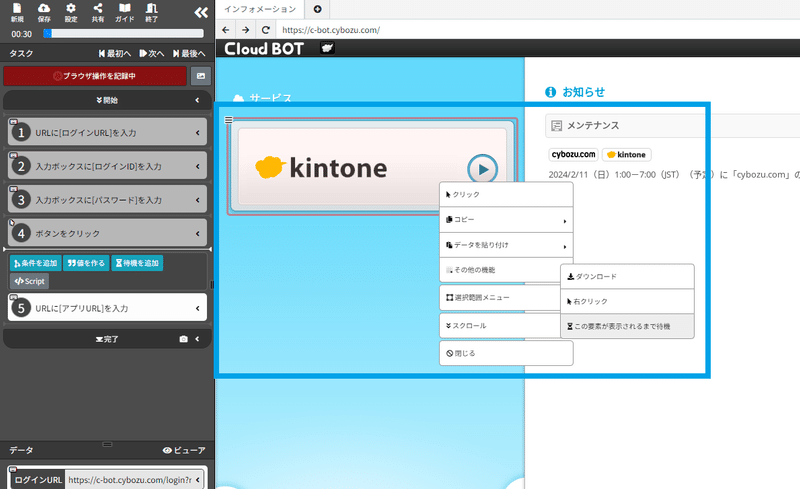The height and width of the screenshot is (489, 800).
Task: Expand step 3 パスワード arrow
Action: 197,200
